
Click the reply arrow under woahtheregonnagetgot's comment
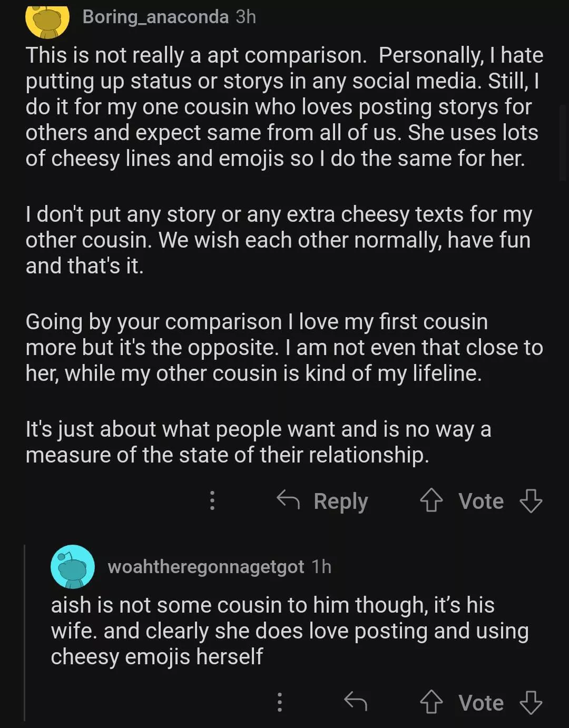point(356,702)
